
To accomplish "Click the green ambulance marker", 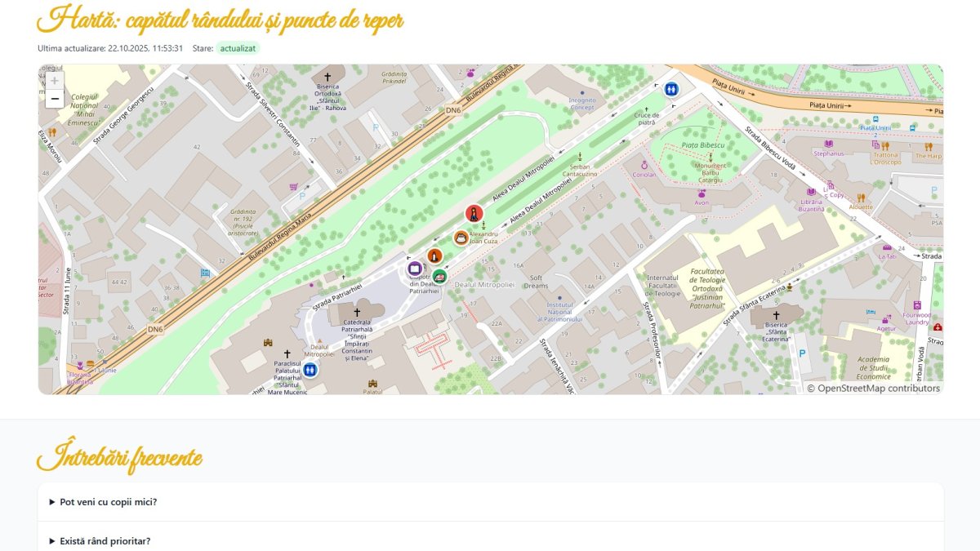I will [x=440, y=277].
